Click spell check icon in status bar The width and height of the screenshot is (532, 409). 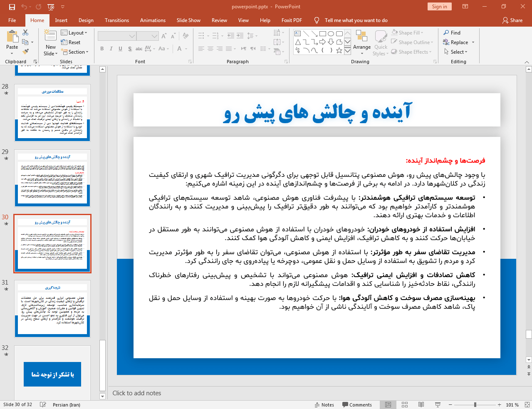point(42,404)
